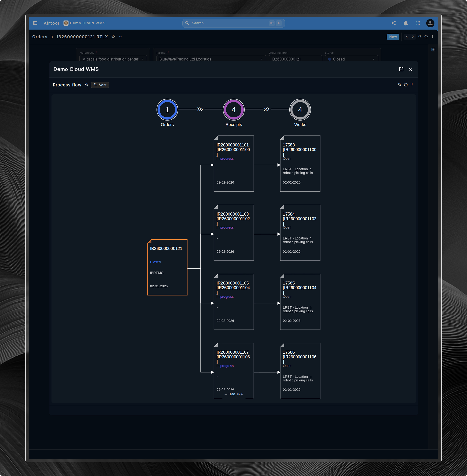The width and height of the screenshot is (467, 476).
Task: Increase zoom with plus control
Action: (242, 394)
